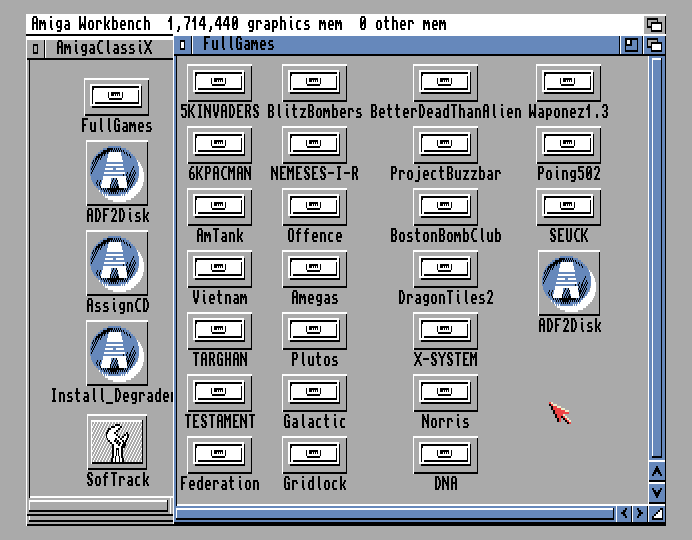Viewport: 692px width, 540px height.
Task: Click FullGames window scroll up arrow
Action: pos(657,472)
